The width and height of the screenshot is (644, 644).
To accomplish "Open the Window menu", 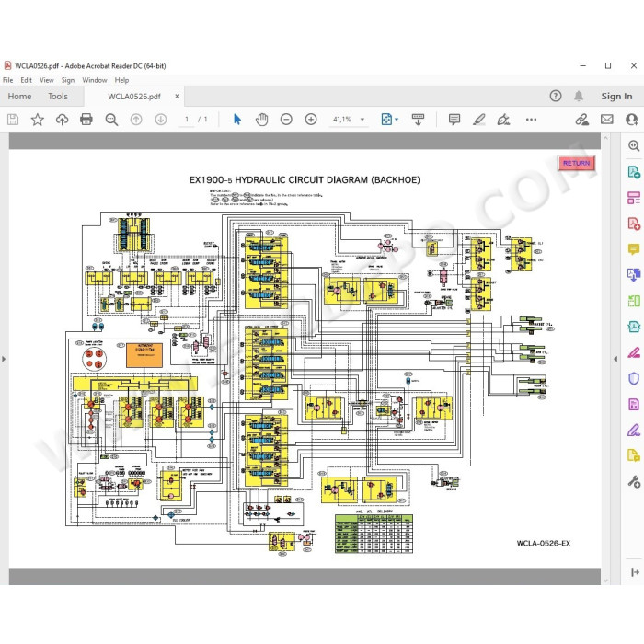I will (x=95, y=80).
